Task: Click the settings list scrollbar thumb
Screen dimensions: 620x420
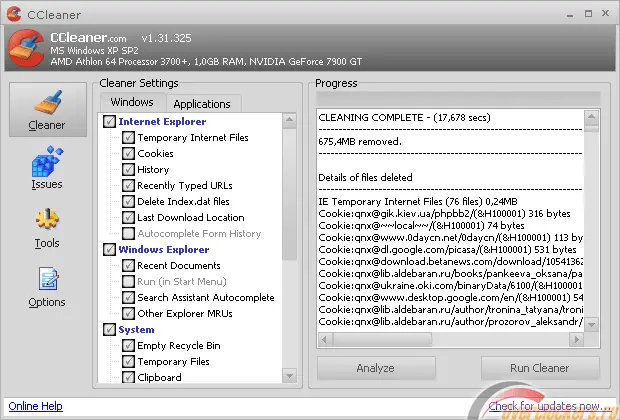Action: [x=289, y=193]
